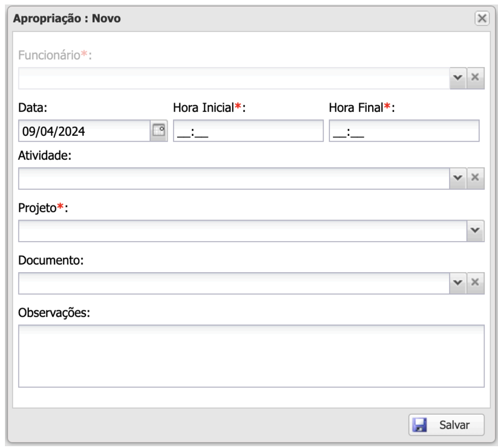Focus the Hora Final time field
498x448 pixels.
click(404, 131)
